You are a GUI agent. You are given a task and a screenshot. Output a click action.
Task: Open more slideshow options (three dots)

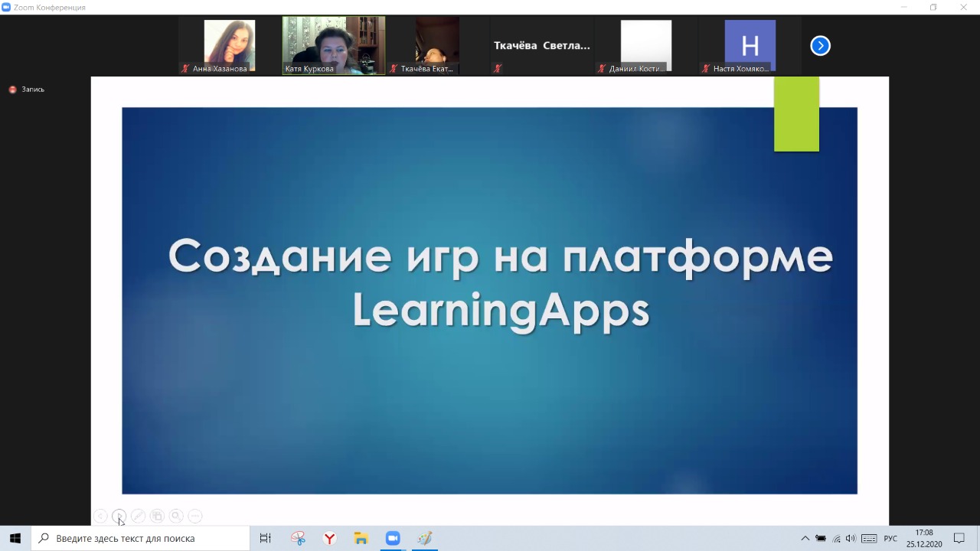[x=195, y=517]
